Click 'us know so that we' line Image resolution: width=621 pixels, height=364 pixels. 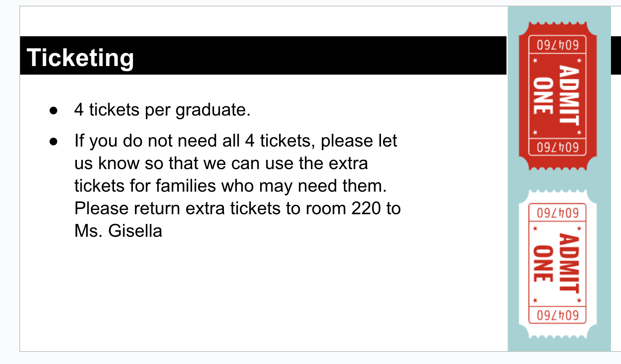pyautogui.click(x=221, y=163)
